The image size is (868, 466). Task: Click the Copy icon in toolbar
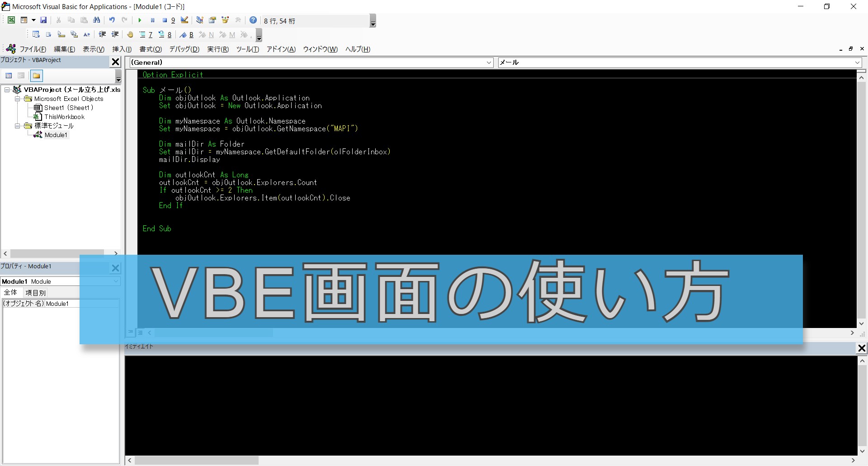click(x=71, y=20)
